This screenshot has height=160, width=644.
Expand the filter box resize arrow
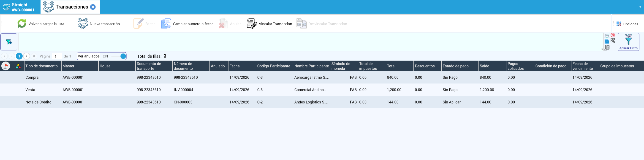click(602, 49)
